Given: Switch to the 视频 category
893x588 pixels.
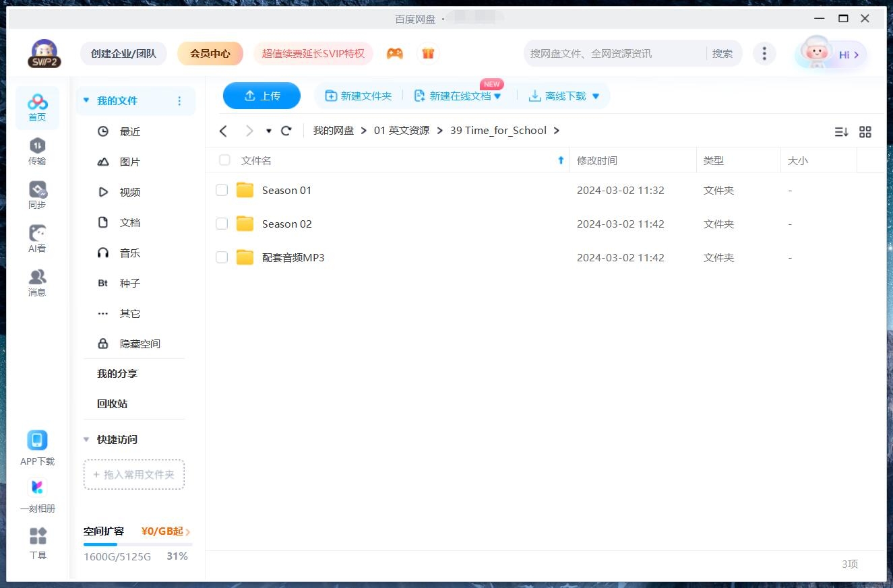Looking at the screenshot, I should (x=130, y=192).
